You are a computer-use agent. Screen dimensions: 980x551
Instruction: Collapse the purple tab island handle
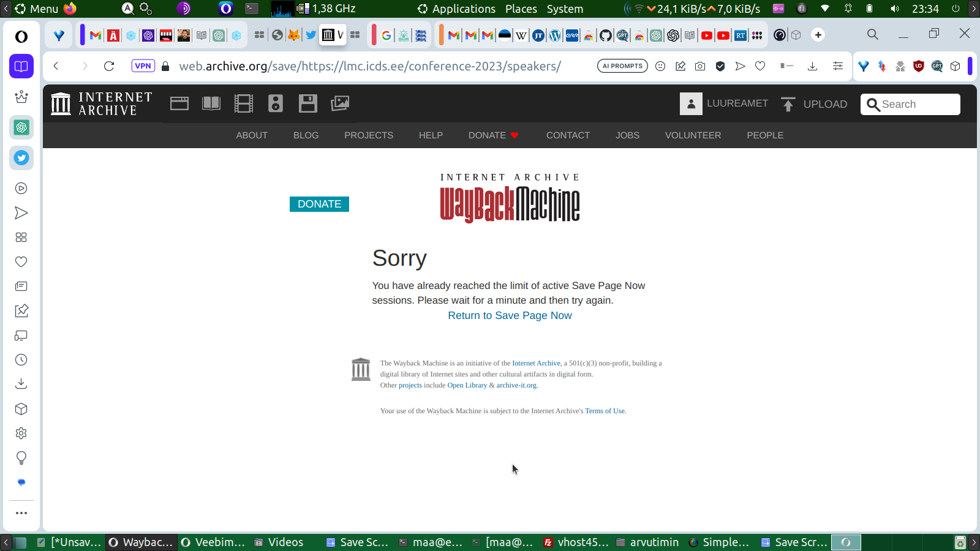[82, 35]
